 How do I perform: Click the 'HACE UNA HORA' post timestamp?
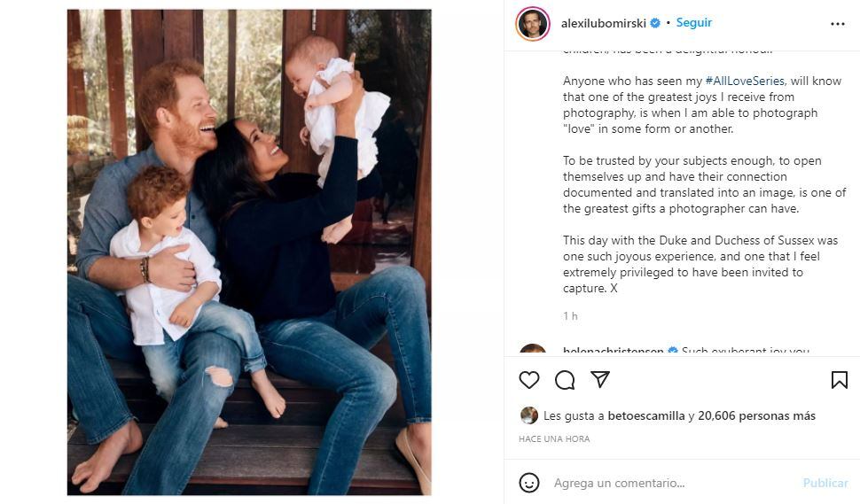click(554, 438)
